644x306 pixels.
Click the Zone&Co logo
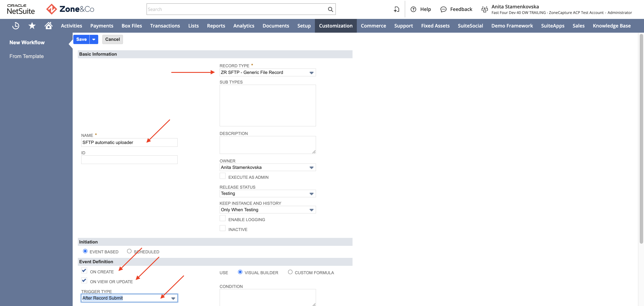click(x=70, y=9)
